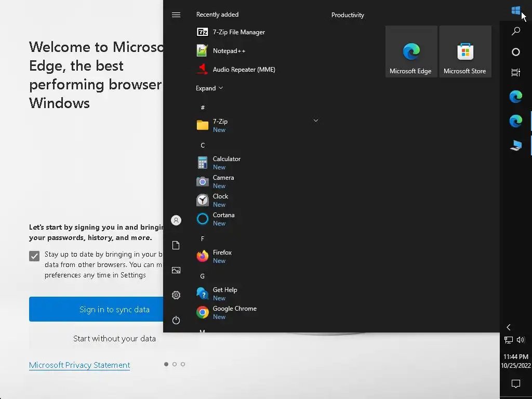Expand the Start menu hamburger navigation

(x=176, y=15)
